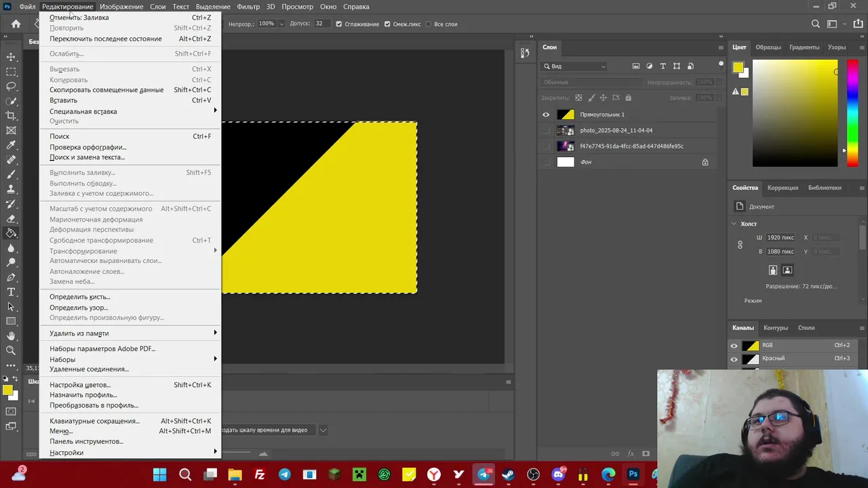The height and width of the screenshot is (488, 868).
Task: Click the portrait canvas orientation button
Action: (x=772, y=270)
